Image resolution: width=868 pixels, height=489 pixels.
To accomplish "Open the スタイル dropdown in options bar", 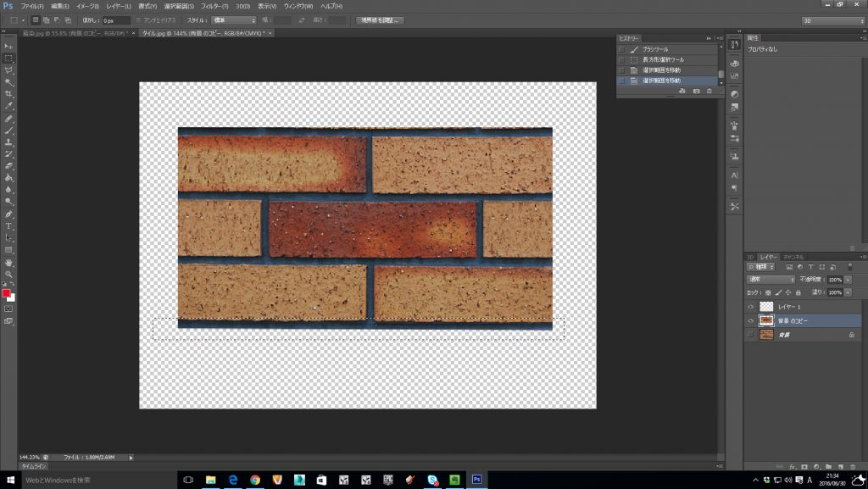I will pyautogui.click(x=232, y=19).
